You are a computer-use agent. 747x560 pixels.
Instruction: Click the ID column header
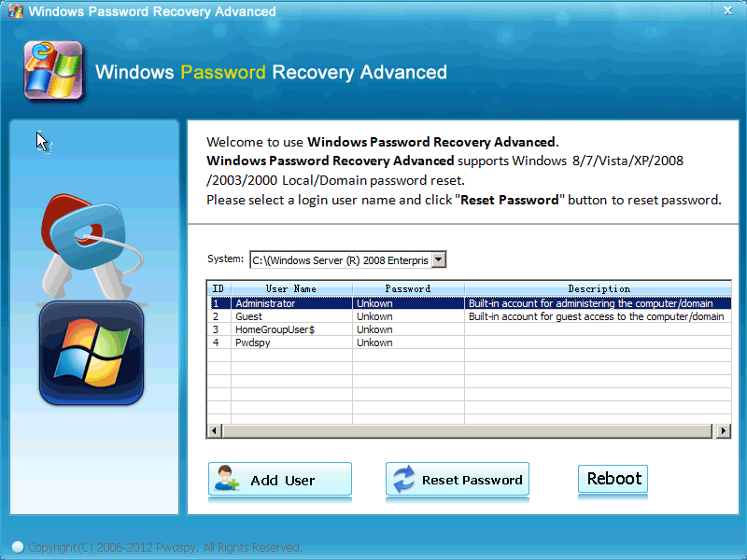(x=219, y=288)
